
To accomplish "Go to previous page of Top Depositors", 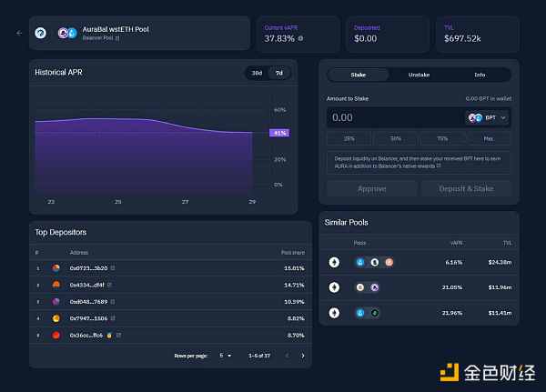I will 287,356.
